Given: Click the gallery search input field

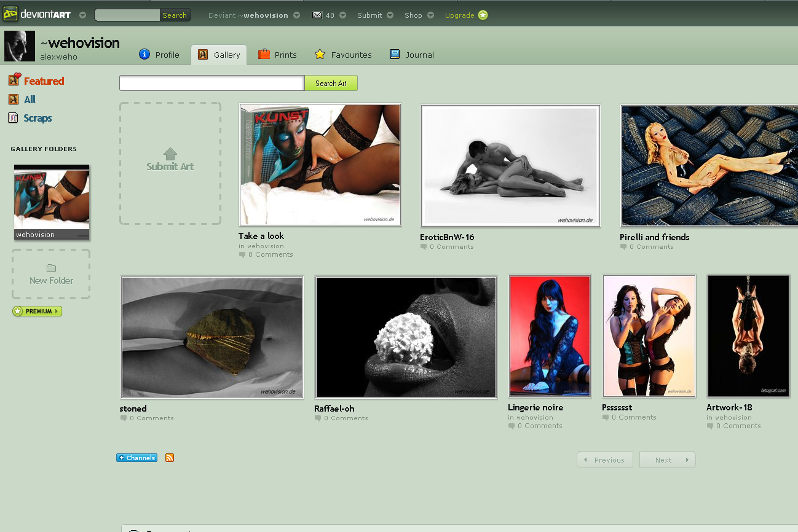Looking at the screenshot, I should coord(211,84).
